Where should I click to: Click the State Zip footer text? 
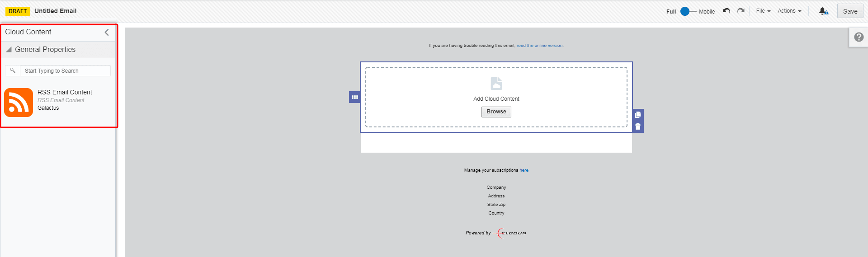tap(496, 205)
